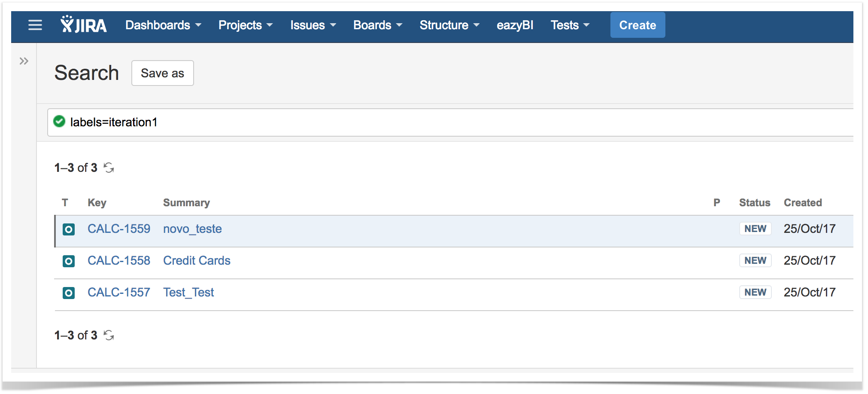Open the Credit Cards summary link
Image resolution: width=868 pixels, height=394 pixels.
tap(197, 260)
